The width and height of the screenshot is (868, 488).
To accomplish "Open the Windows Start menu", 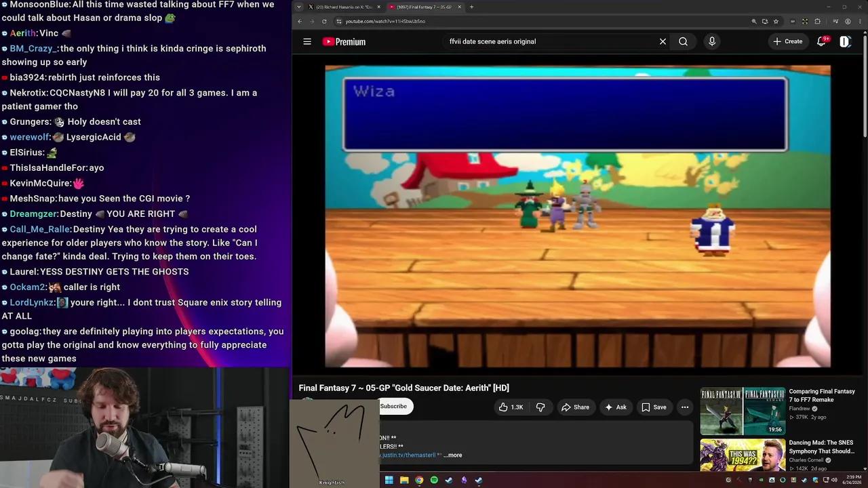I will [389, 480].
